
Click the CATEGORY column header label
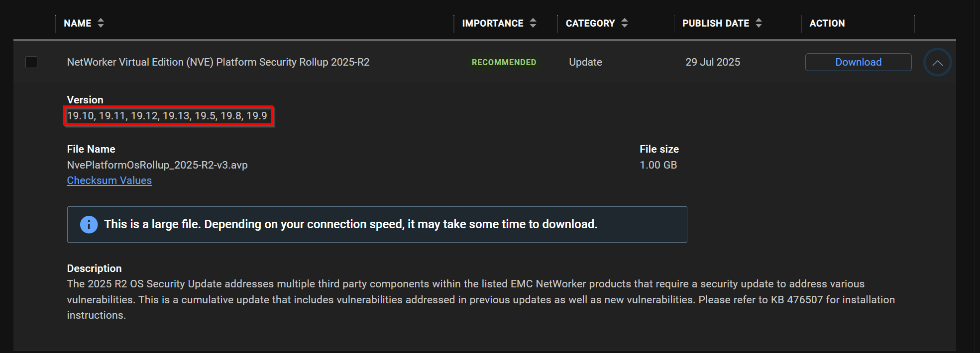pyautogui.click(x=590, y=23)
